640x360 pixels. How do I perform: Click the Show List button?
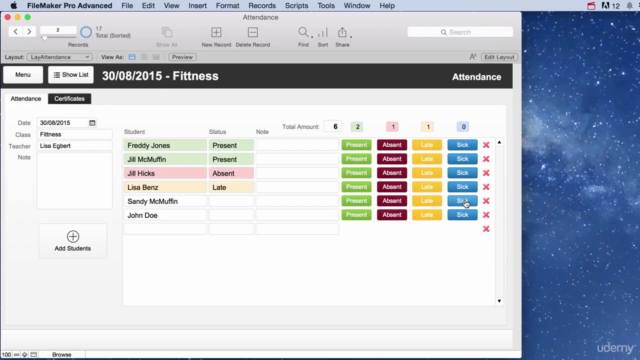coord(71,75)
